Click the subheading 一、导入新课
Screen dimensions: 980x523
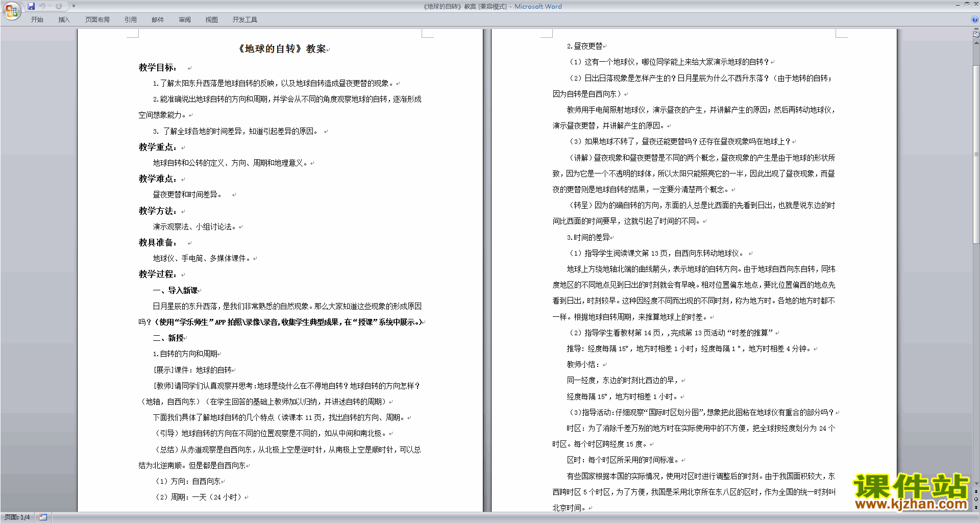click(176, 290)
